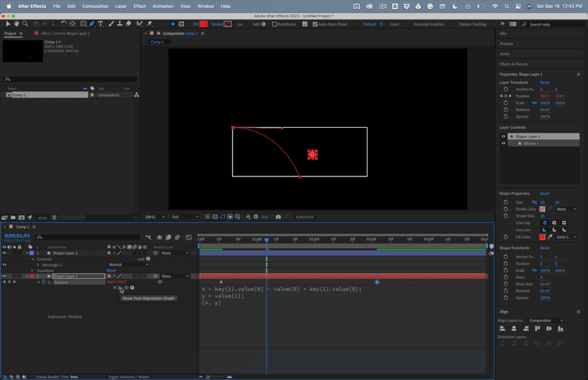Viewport: 588px width, 380px height.
Task: Click the expression pick whip icon
Action: (126, 288)
